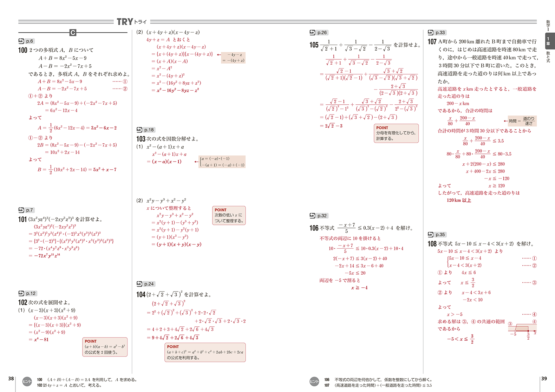Click the number line diagram in problem 108

coord(522,329)
